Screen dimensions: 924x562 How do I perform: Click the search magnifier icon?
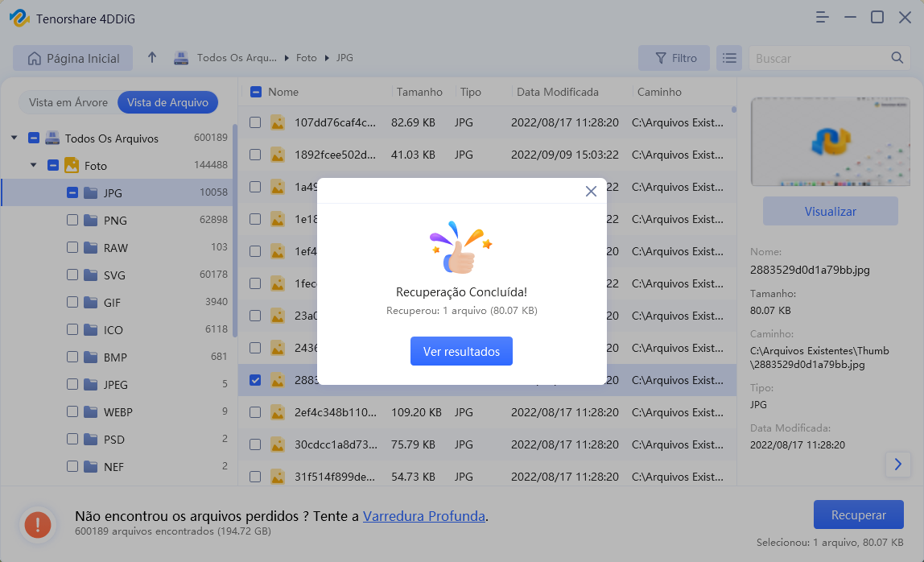point(897,58)
